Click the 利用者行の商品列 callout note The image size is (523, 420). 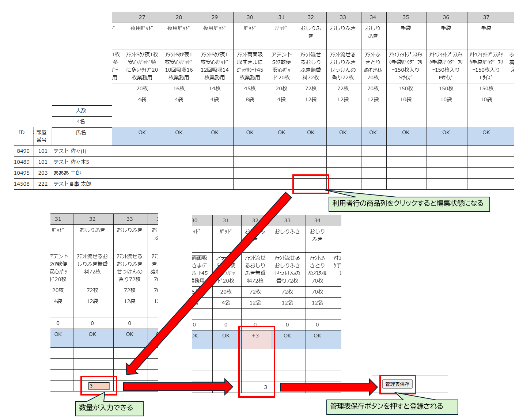[x=408, y=204]
